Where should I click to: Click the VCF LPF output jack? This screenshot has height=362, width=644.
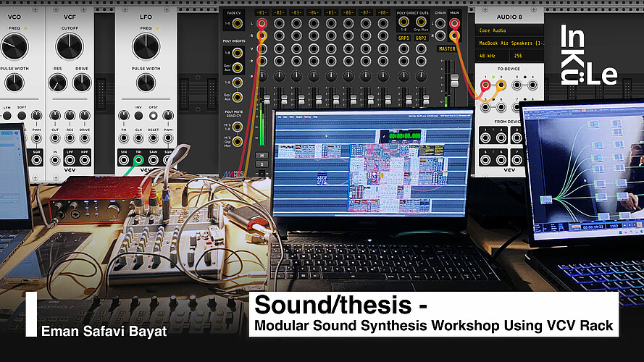pyautogui.click(x=70, y=160)
